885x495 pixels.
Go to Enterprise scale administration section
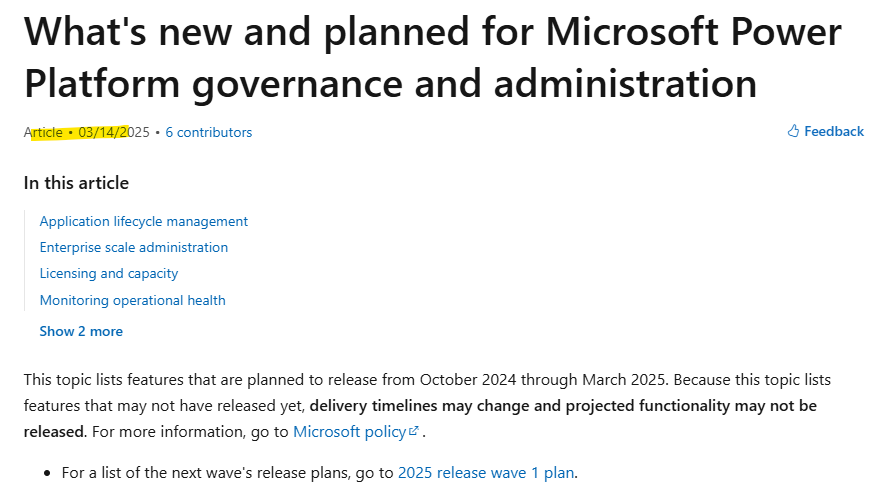(x=134, y=247)
